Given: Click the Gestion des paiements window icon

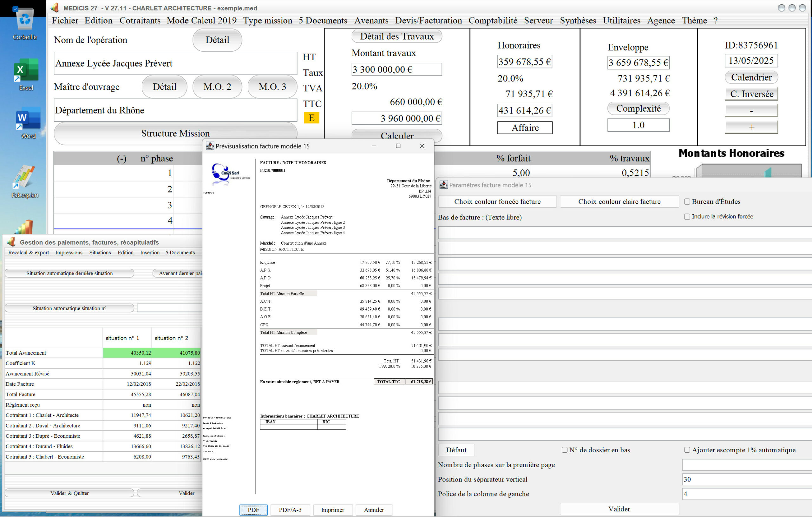Looking at the screenshot, I should coord(11,242).
